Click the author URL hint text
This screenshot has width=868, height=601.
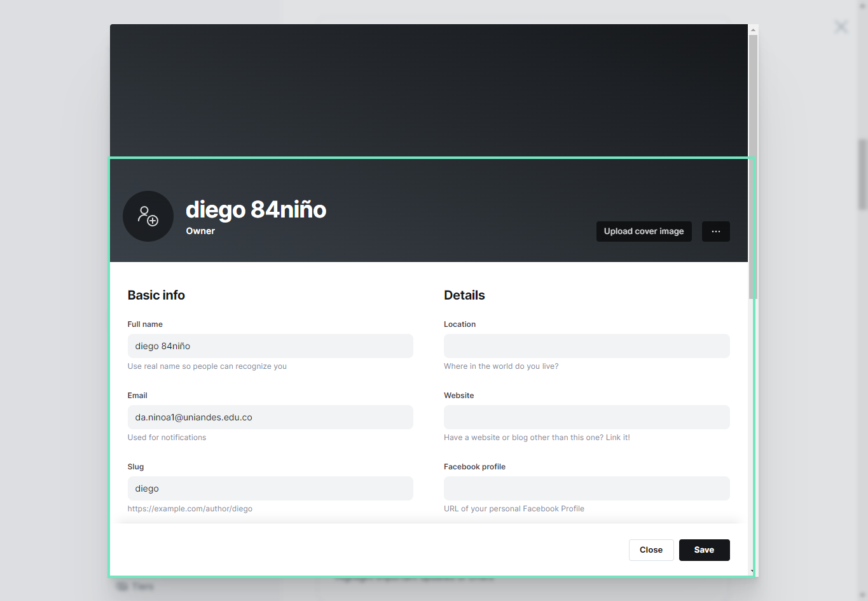(190, 509)
